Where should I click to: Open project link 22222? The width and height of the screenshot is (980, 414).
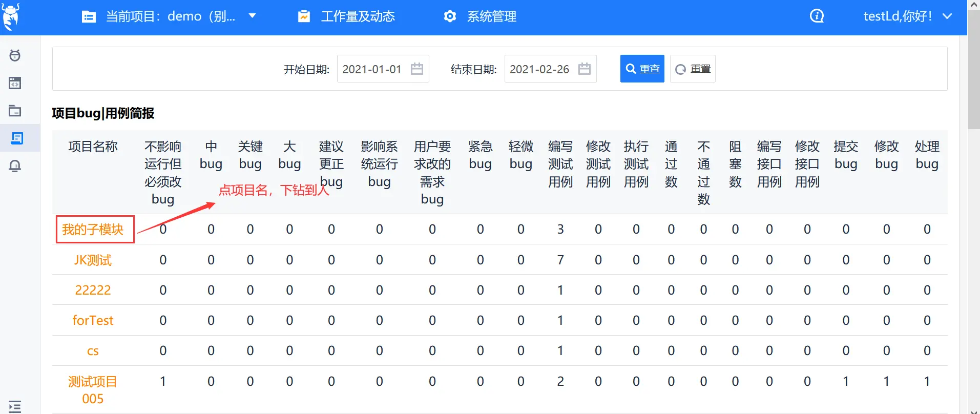point(93,290)
